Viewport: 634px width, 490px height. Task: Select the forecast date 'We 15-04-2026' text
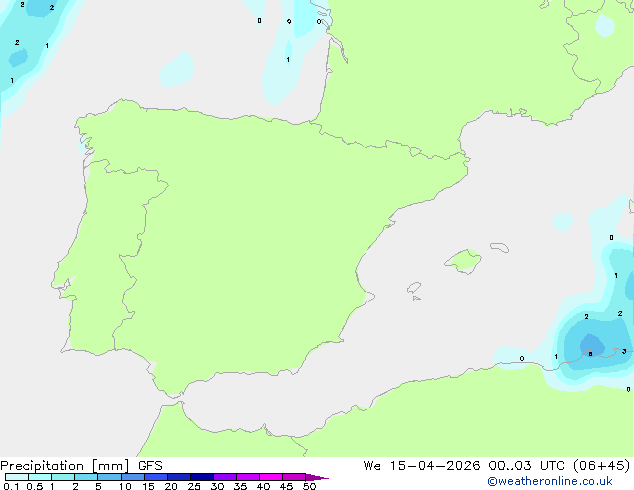pyautogui.click(x=422, y=466)
